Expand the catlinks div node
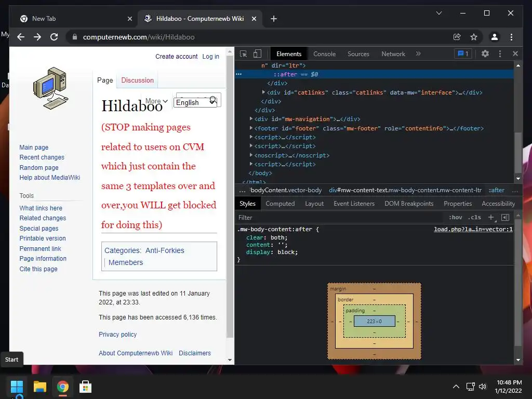This screenshot has height=399, width=532. (x=263, y=92)
